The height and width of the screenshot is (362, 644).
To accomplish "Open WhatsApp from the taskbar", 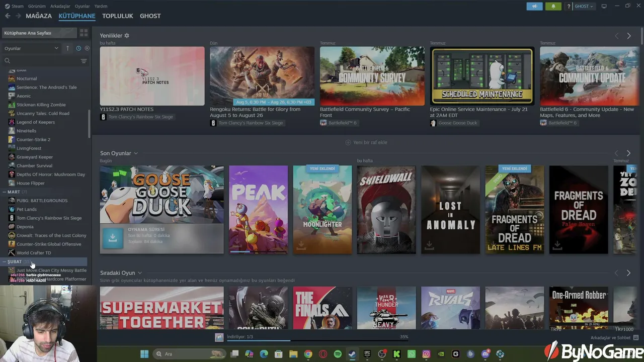I will [x=412, y=354].
